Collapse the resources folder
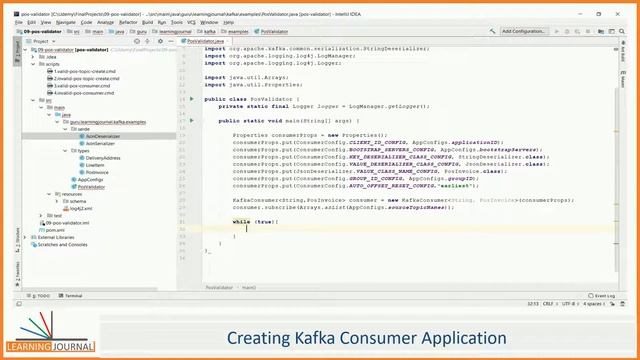 pos(49,194)
